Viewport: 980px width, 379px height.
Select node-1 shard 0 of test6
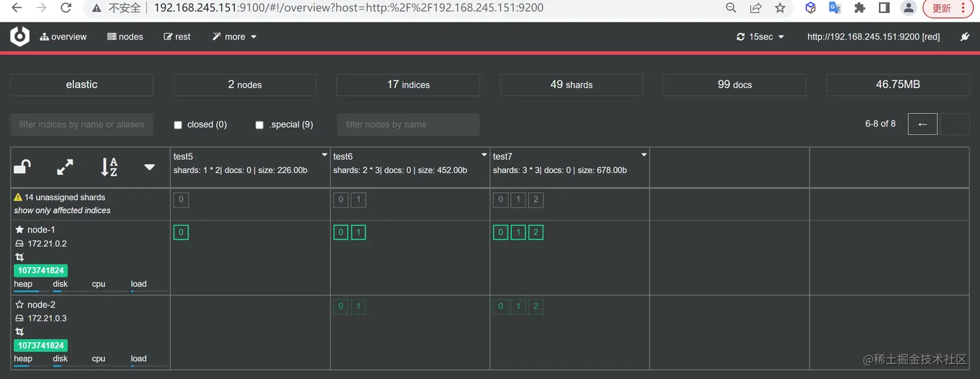coord(341,232)
